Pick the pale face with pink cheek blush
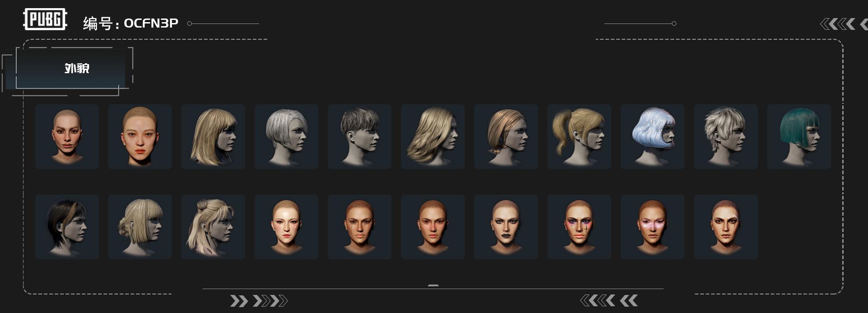 coord(286,227)
